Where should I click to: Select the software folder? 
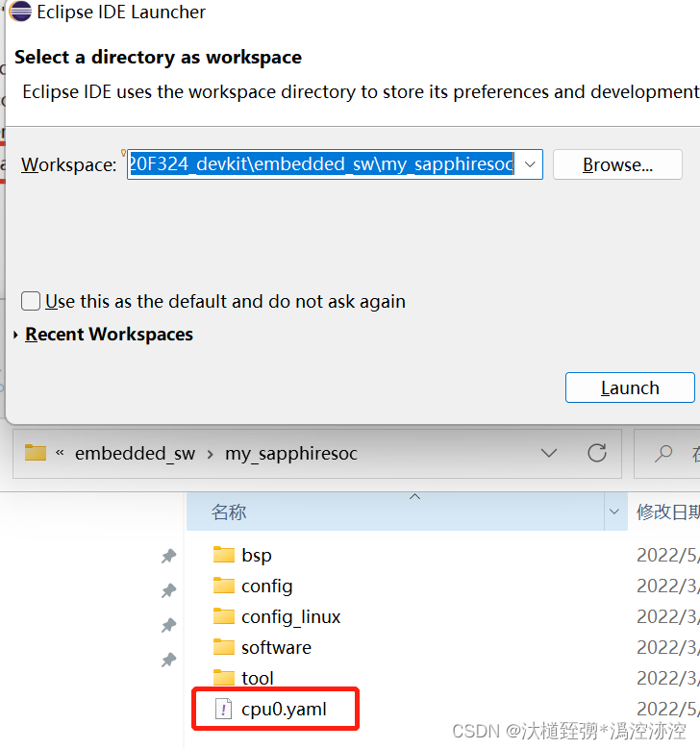click(x=276, y=648)
